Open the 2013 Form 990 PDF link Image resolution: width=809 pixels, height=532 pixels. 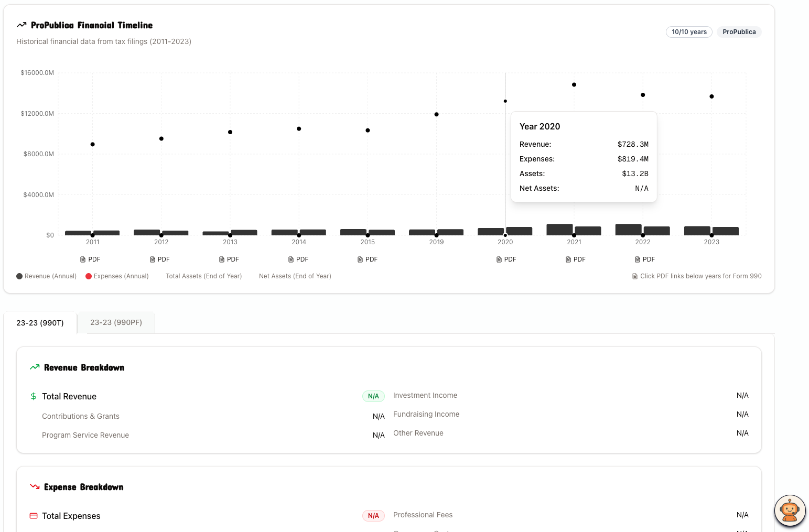click(229, 259)
